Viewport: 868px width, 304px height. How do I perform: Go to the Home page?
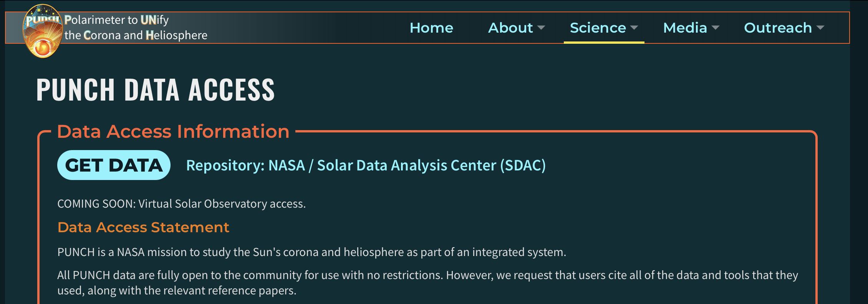[x=431, y=28]
